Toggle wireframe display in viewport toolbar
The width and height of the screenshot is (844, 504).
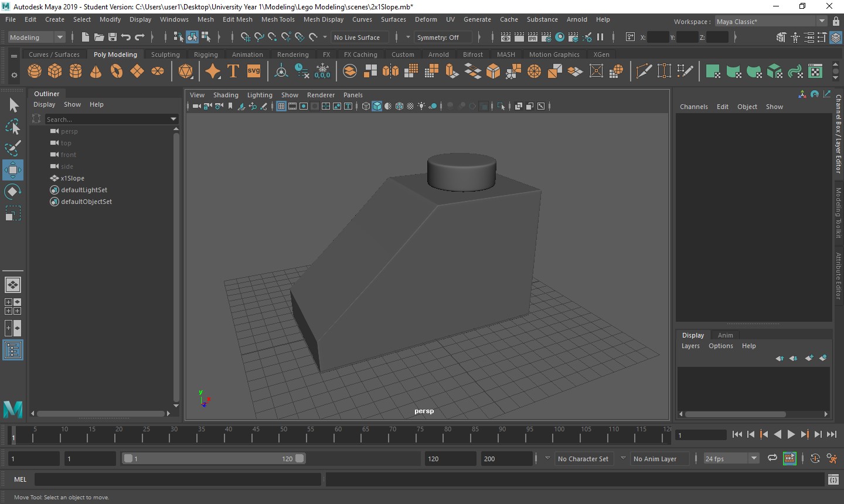366,106
